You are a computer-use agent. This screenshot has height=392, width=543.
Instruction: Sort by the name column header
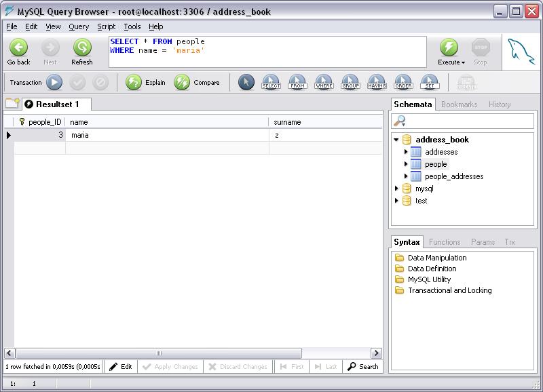click(167, 122)
